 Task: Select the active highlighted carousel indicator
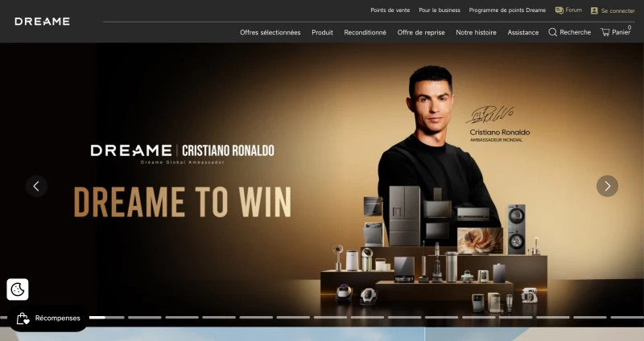point(97,317)
